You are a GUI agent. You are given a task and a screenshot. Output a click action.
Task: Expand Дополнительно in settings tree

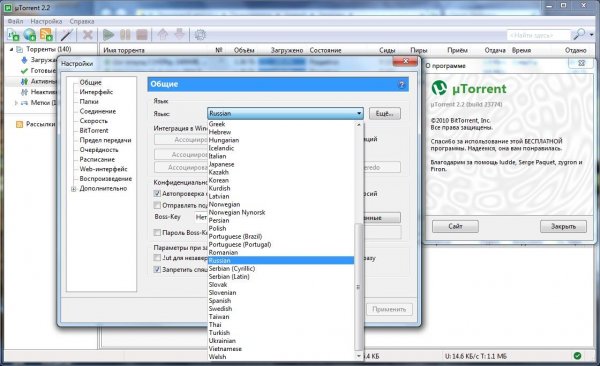(x=73, y=189)
